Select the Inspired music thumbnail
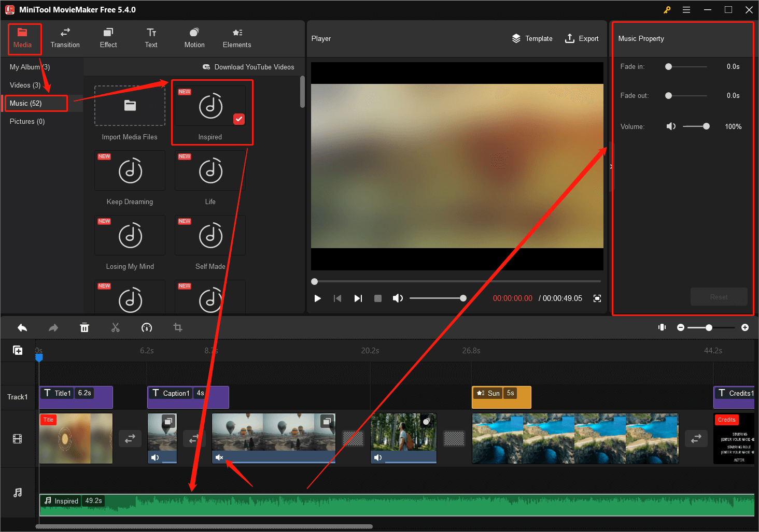 click(x=210, y=106)
